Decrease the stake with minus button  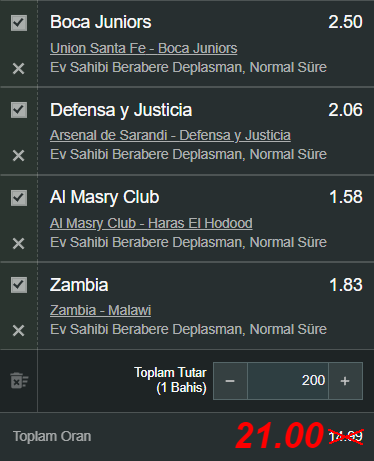tap(230, 381)
